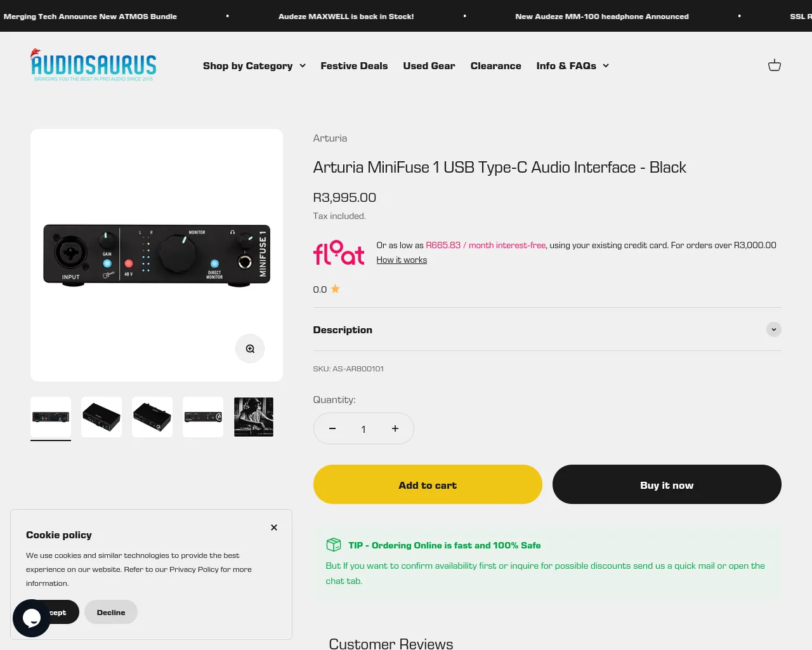Open the shopping cart icon
This screenshot has width=812, height=650.
(774, 65)
